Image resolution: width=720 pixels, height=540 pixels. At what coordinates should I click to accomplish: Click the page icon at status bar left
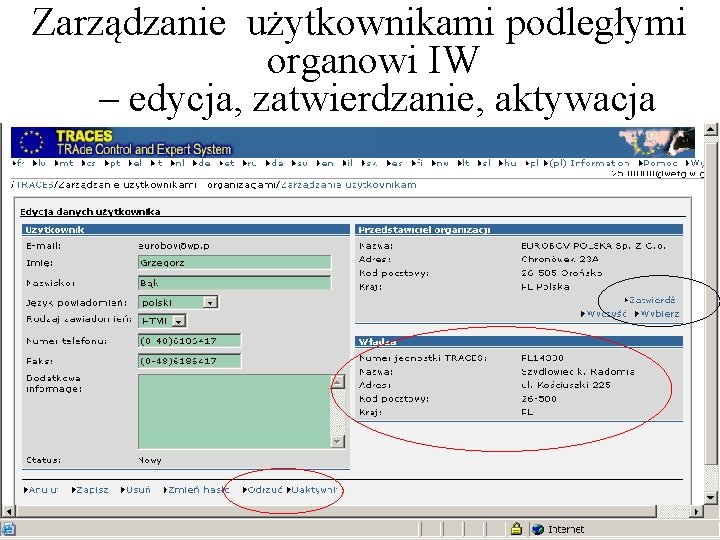point(8,529)
